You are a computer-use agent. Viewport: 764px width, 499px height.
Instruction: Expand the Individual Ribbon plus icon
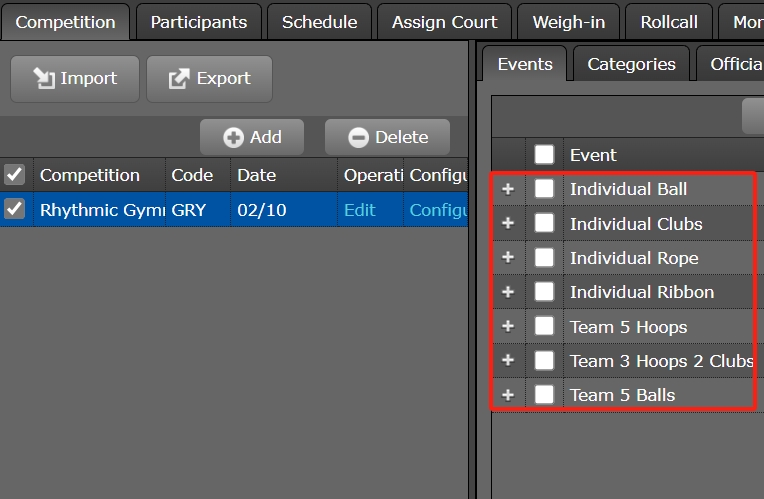point(508,291)
